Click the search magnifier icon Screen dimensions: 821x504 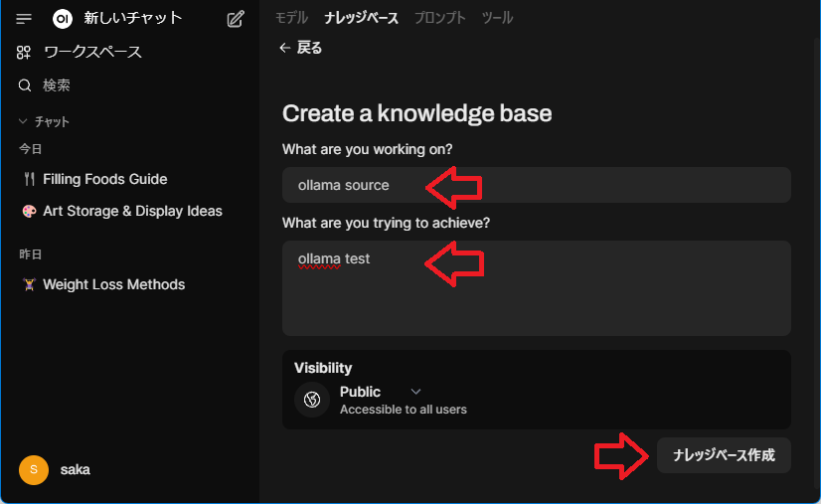[25, 85]
